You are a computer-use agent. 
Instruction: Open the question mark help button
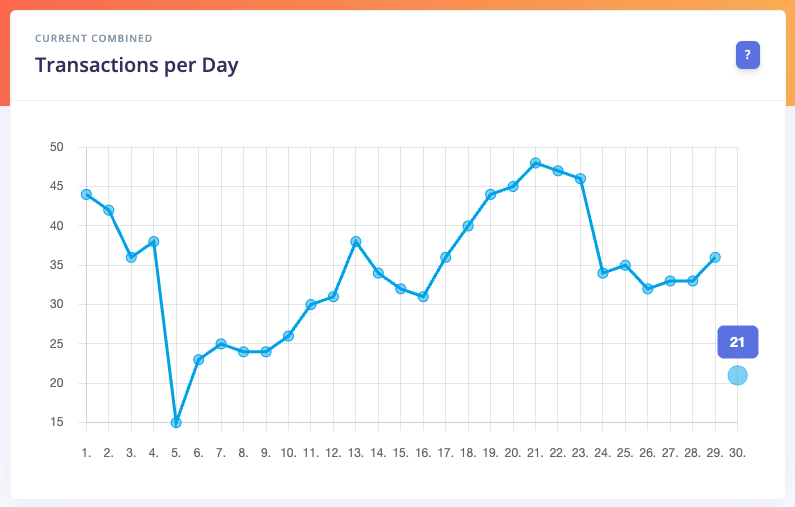[x=748, y=55]
